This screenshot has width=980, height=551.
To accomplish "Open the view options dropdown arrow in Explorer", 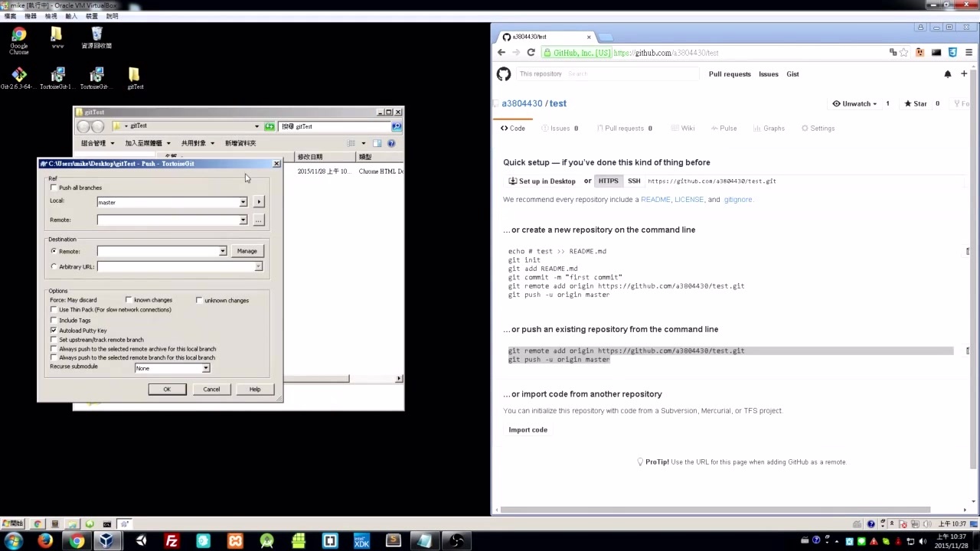I will (364, 143).
